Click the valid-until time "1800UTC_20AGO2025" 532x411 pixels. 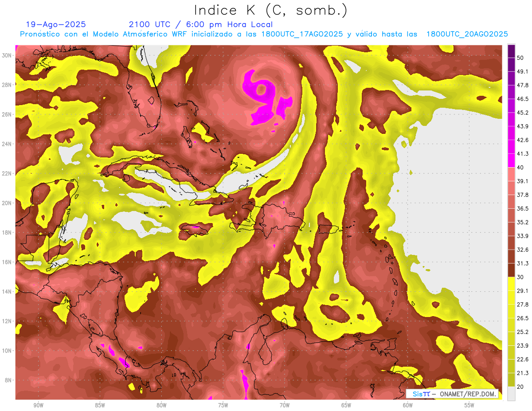click(x=467, y=34)
